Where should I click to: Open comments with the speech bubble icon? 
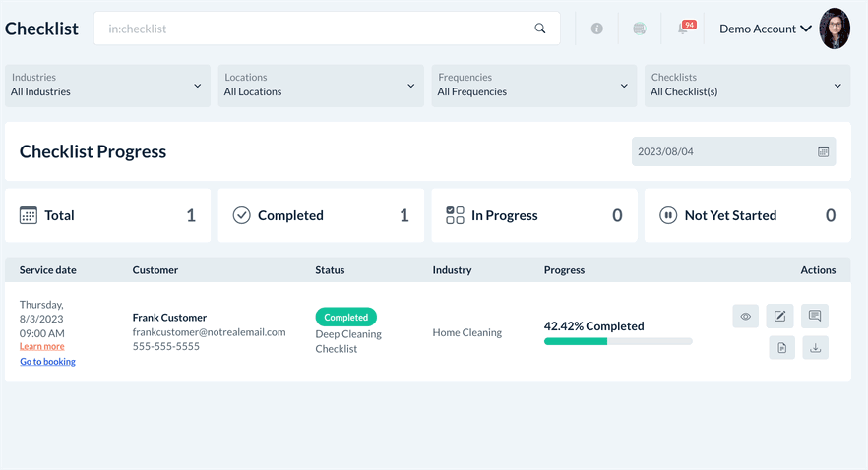[814, 316]
